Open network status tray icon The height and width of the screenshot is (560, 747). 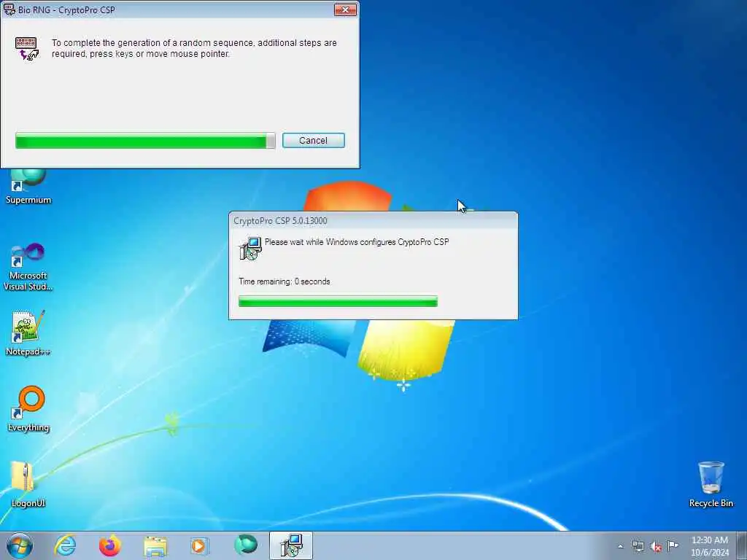click(638, 546)
